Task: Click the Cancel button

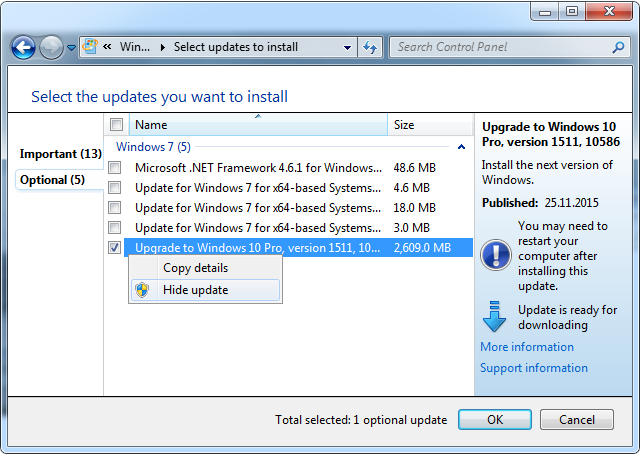Action: [x=577, y=420]
